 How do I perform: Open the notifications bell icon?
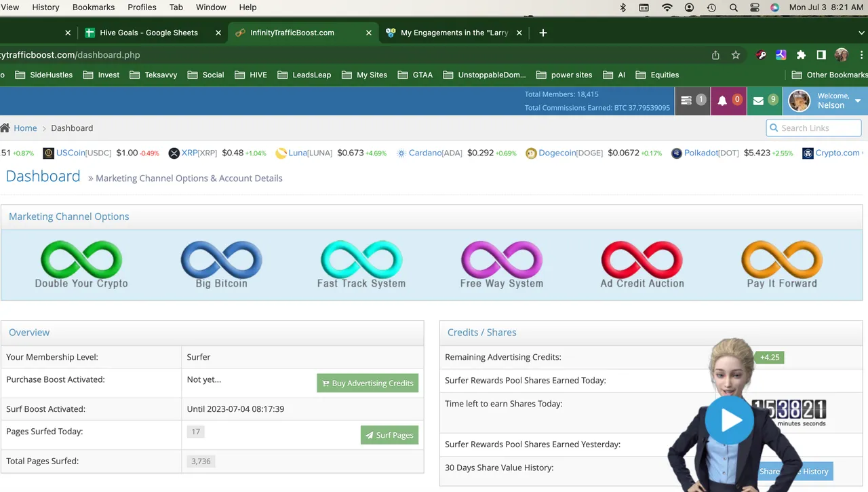pos(722,100)
